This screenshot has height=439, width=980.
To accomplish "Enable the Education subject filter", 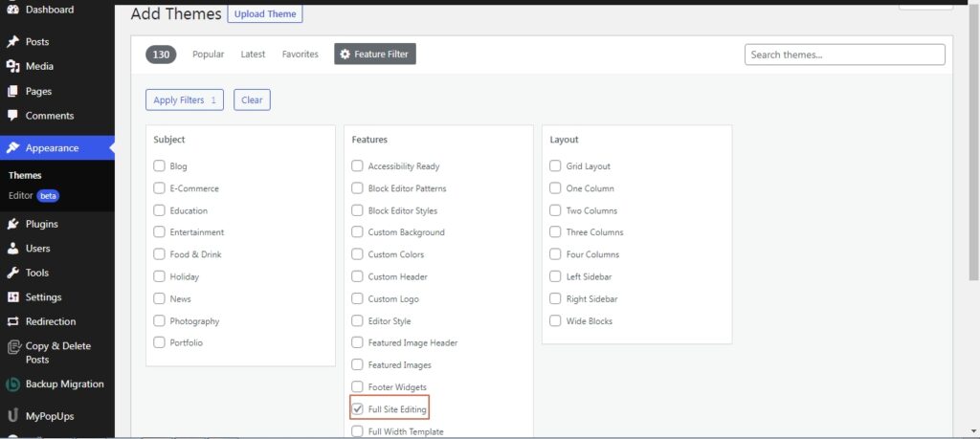I will 160,210.
